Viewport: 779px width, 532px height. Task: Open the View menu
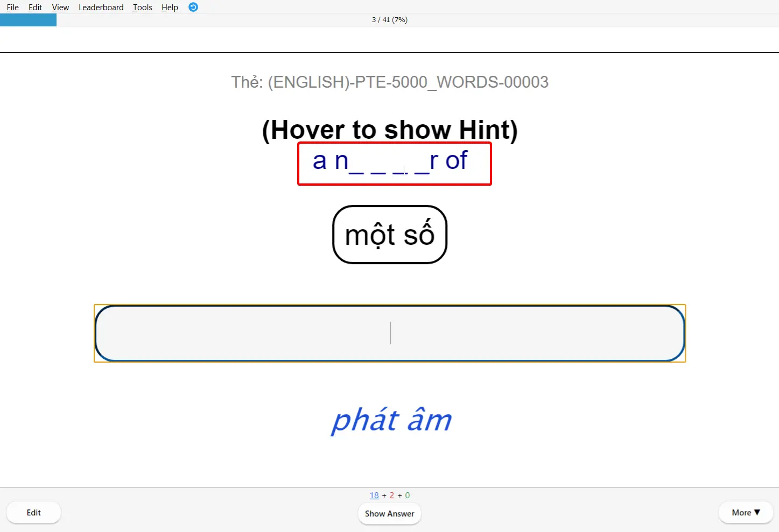tap(60, 7)
